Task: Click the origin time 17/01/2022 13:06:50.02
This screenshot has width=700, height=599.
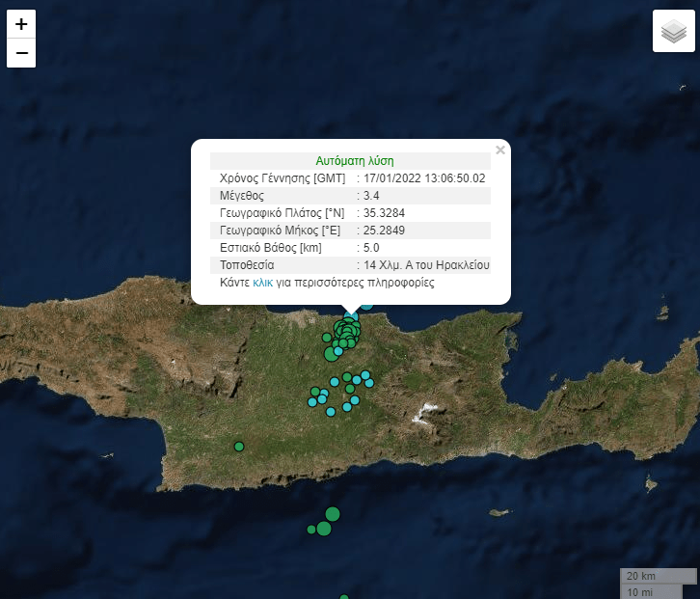Action: point(424,178)
